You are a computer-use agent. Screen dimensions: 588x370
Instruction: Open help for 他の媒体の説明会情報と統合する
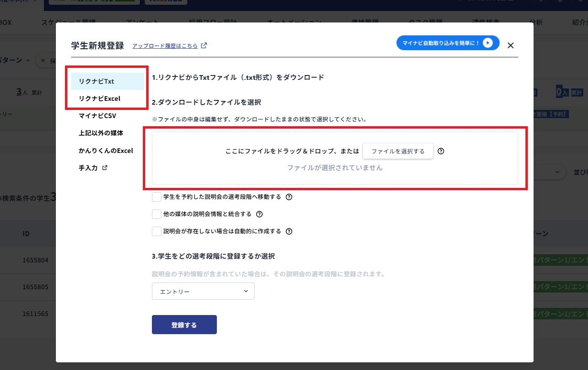click(x=259, y=214)
